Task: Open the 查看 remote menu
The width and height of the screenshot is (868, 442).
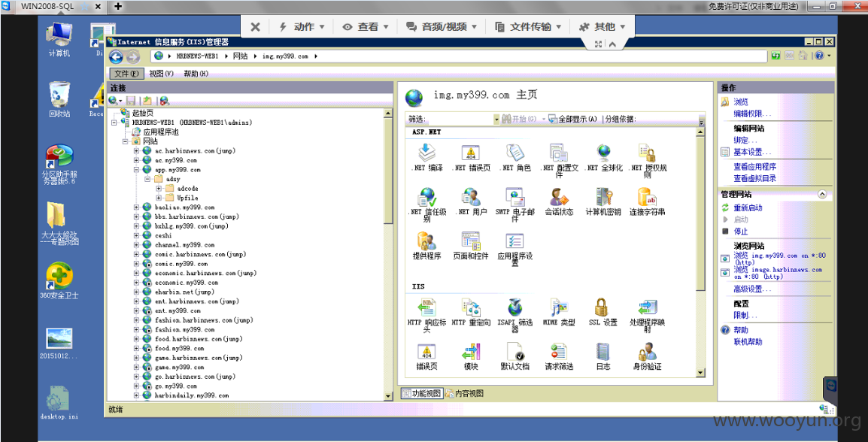Action: (x=366, y=26)
